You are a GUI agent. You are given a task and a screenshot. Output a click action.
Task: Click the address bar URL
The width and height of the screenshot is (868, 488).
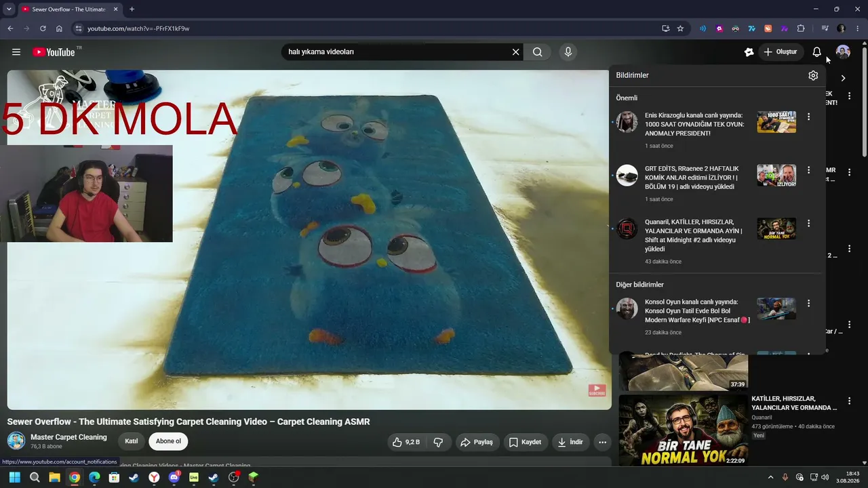[138, 28]
